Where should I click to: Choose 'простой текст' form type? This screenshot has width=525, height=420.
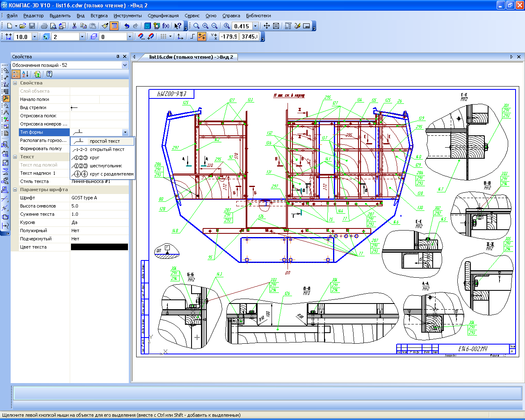pos(102,141)
